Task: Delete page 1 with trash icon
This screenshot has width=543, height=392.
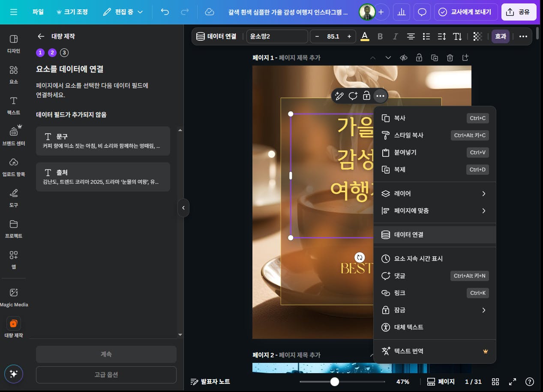Action: (450, 57)
